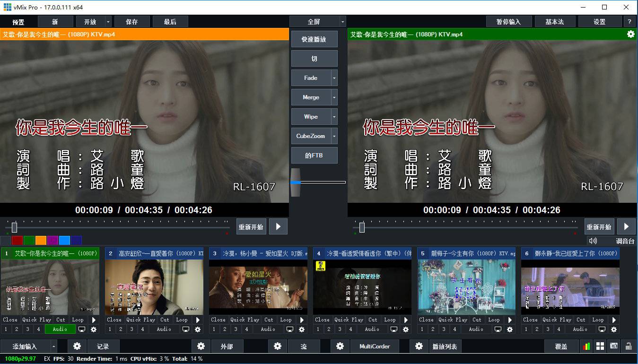Image resolution: width=638 pixels, height=364 pixels.
Task: Click the padlock lock icon
Action: pyautogui.click(x=629, y=347)
